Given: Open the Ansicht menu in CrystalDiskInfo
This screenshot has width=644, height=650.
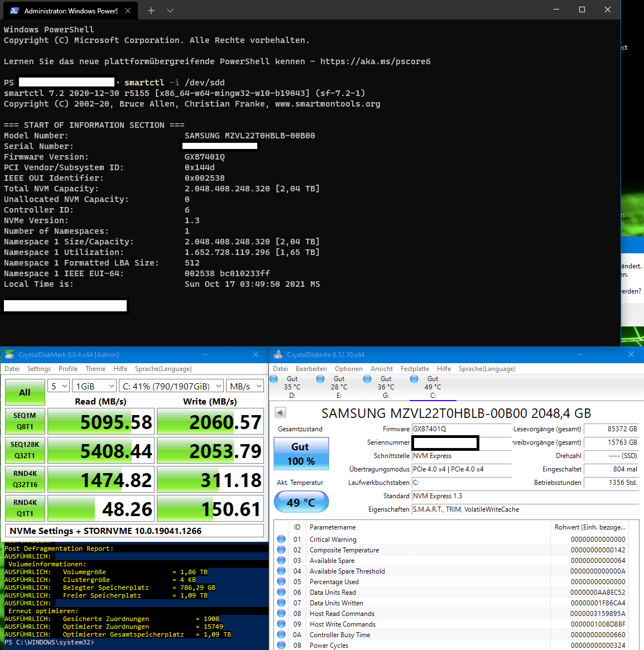Looking at the screenshot, I should point(382,369).
